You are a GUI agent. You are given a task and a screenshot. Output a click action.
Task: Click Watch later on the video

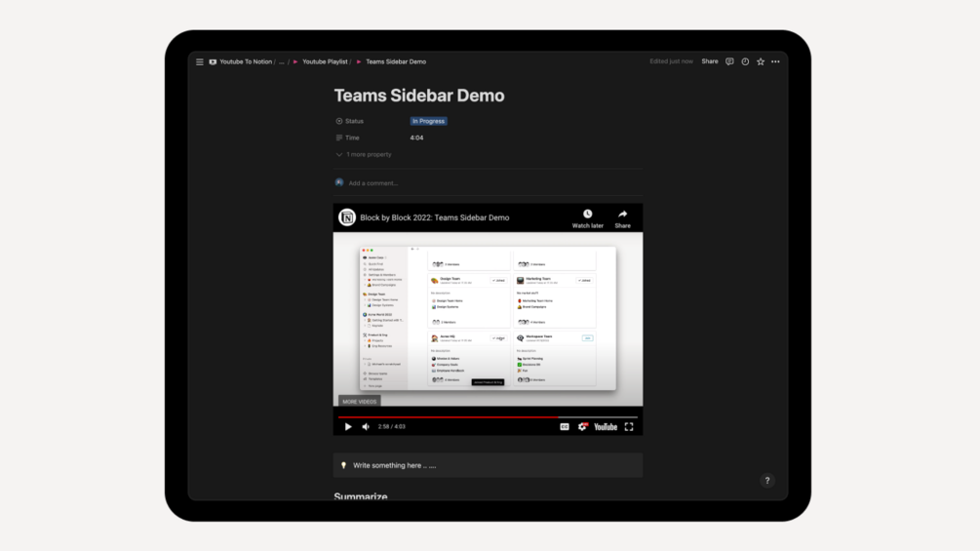click(587, 218)
